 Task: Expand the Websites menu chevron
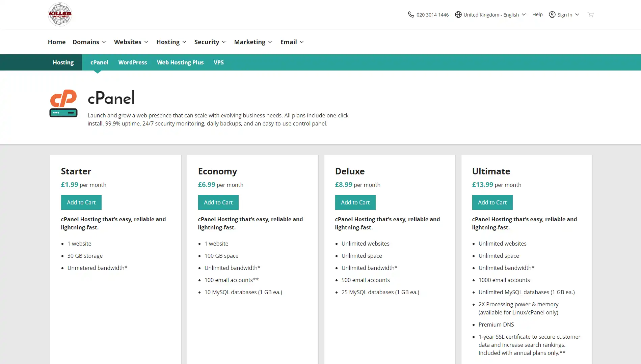[x=146, y=42]
